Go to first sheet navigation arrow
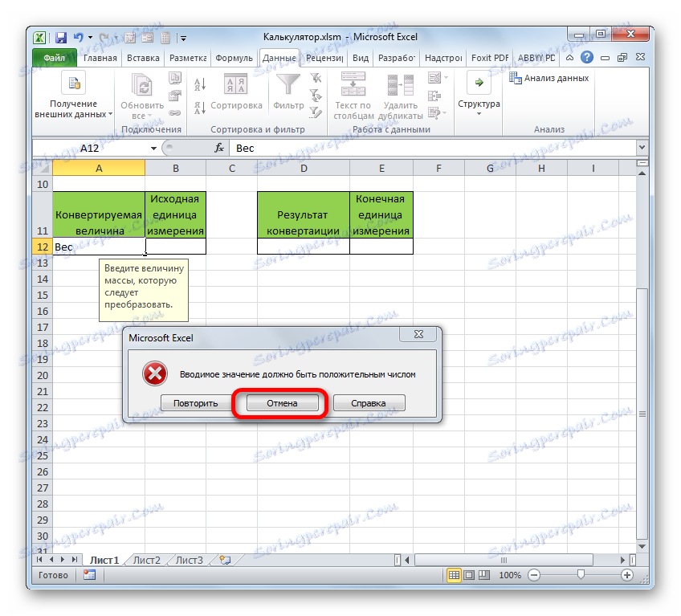 39,560
